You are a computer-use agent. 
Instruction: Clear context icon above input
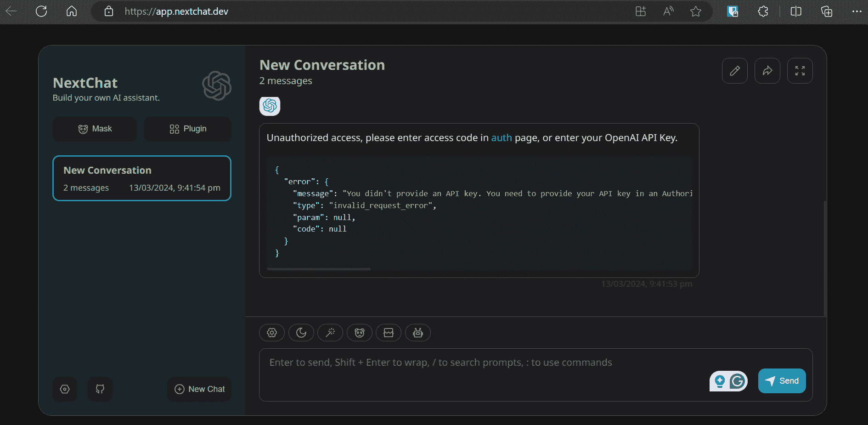point(389,333)
